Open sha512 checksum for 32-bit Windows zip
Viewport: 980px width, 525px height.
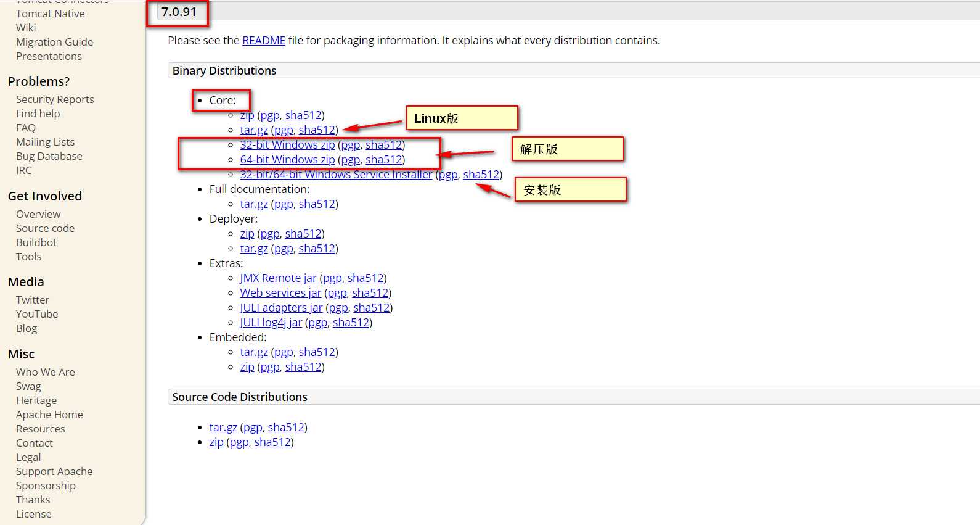tap(383, 145)
